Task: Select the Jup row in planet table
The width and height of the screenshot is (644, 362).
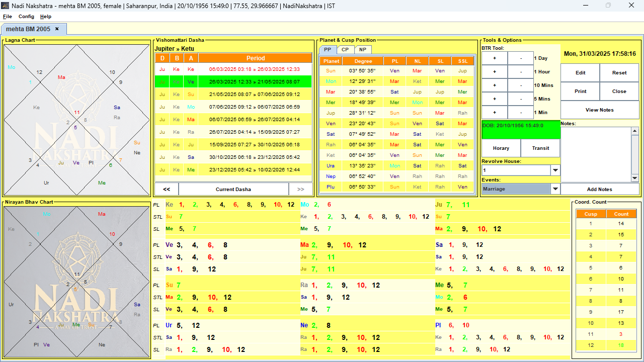Action: point(397,113)
